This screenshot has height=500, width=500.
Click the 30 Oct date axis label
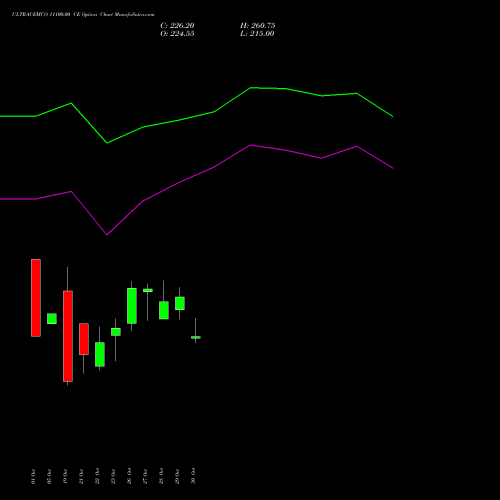pyautogui.click(x=193, y=476)
